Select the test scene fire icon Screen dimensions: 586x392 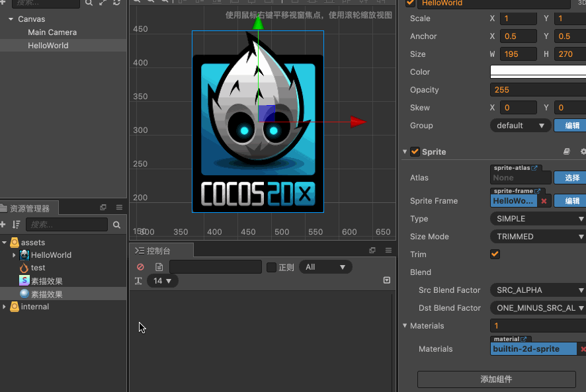click(24, 268)
